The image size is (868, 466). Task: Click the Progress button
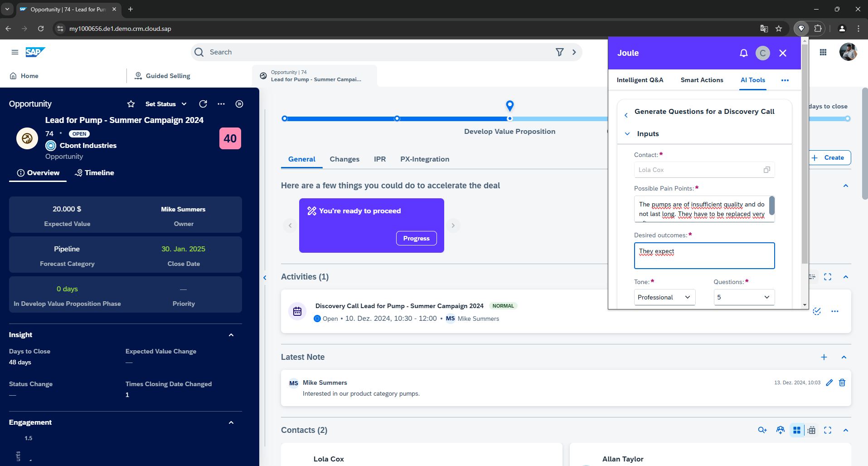click(x=417, y=238)
